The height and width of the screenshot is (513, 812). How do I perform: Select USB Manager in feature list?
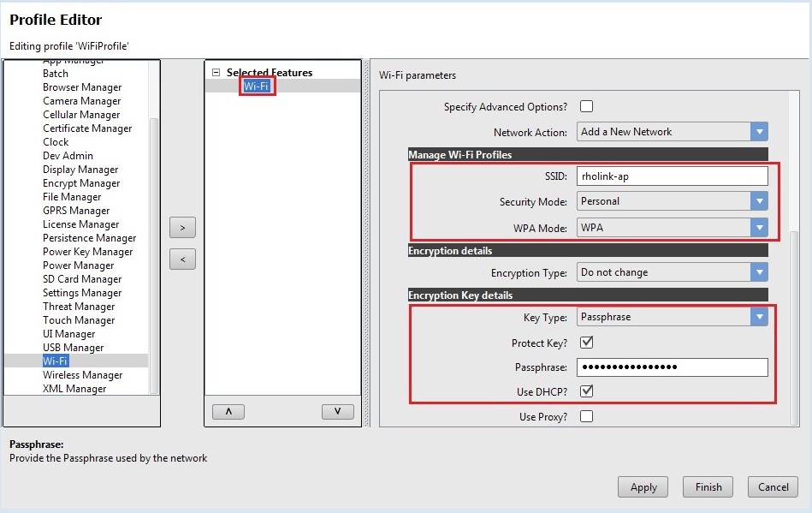tap(73, 348)
